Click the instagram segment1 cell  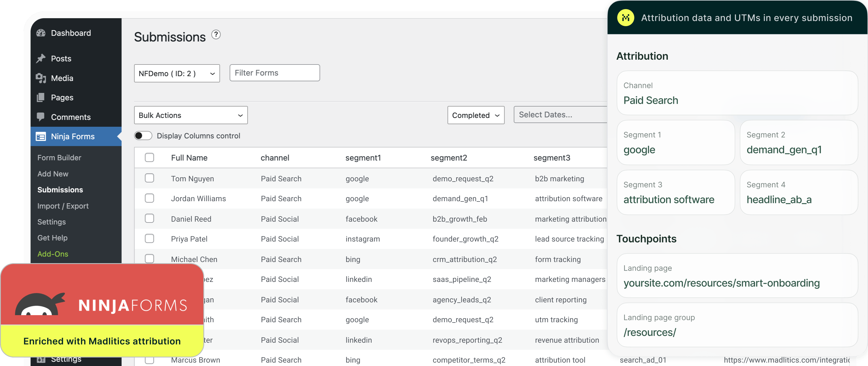363,239
